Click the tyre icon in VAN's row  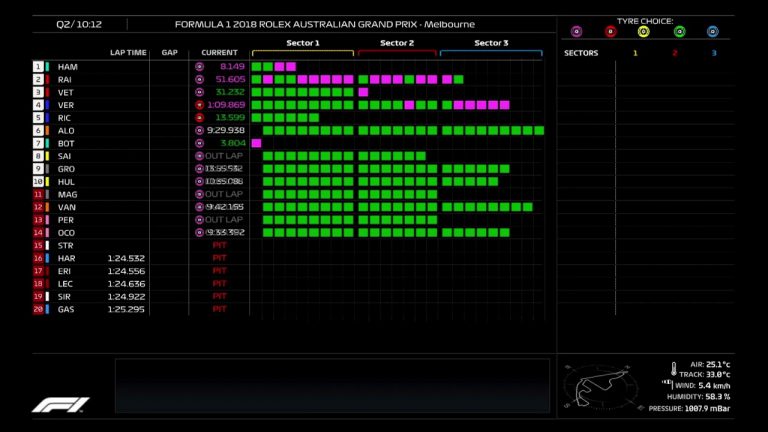coord(199,207)
